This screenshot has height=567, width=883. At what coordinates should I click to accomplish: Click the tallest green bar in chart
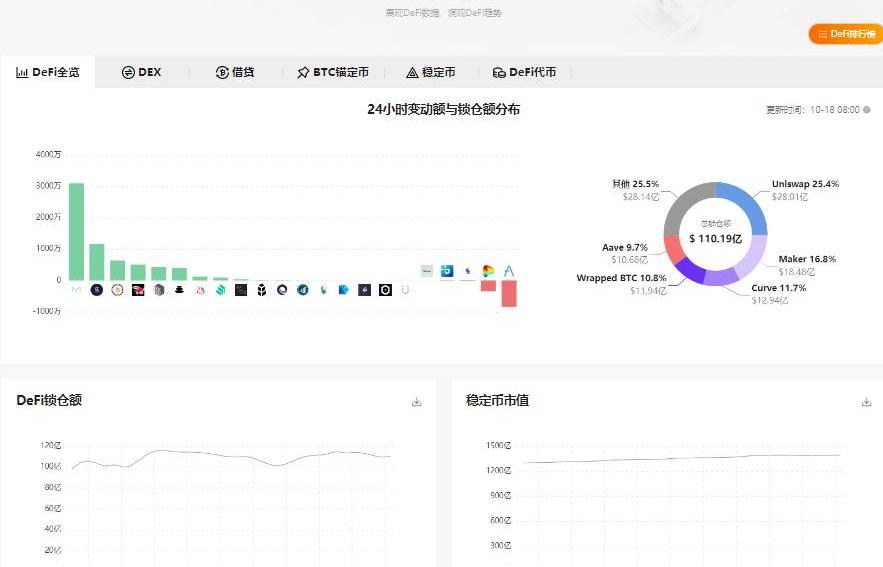click(76, 231)
